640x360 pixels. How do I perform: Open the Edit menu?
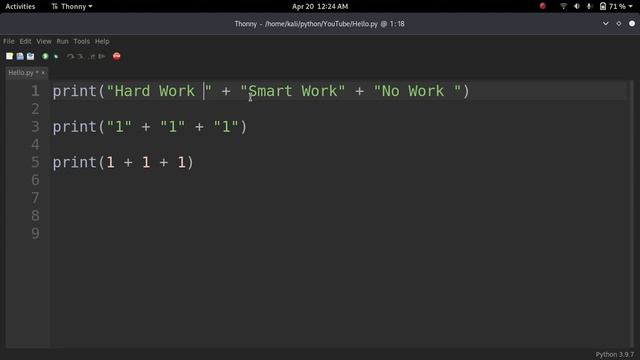[25, 41]
